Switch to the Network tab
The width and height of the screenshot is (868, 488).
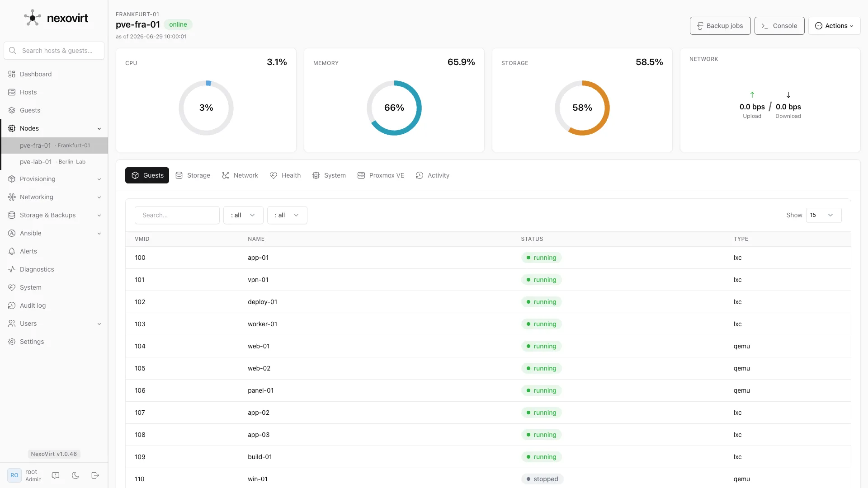pyautogui.click(x=240, y=175)
